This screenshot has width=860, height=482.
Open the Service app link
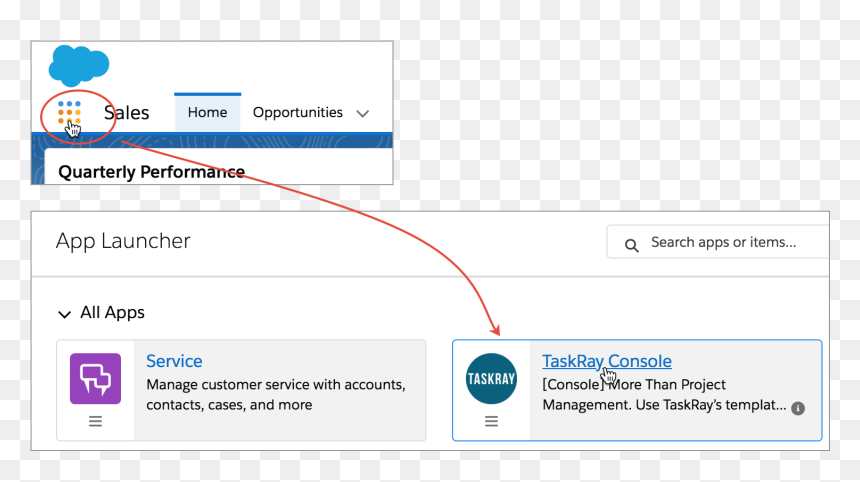click(174, 361)
